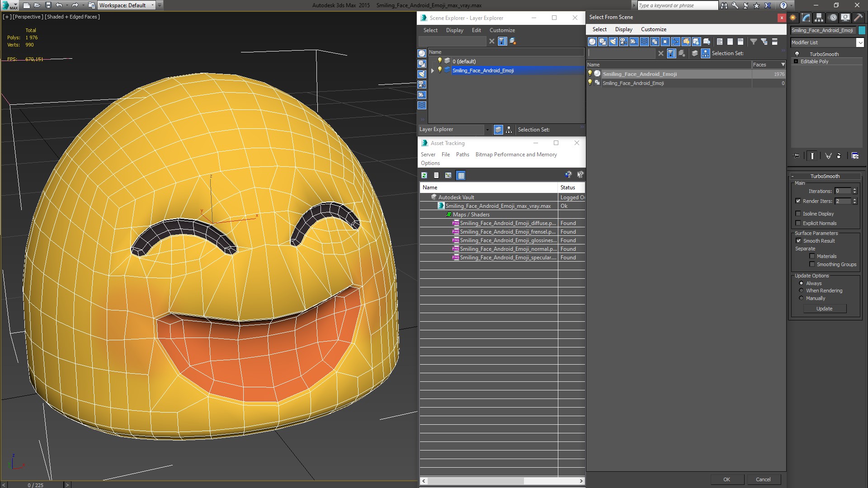Toggle Smooth Result checkbox in TurboSmooth

point(799,241)
